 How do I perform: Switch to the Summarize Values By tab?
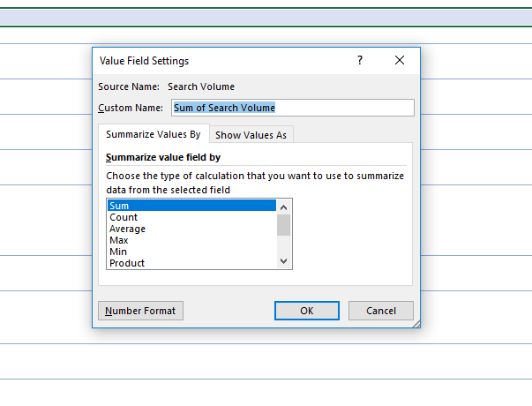[154, 135]
